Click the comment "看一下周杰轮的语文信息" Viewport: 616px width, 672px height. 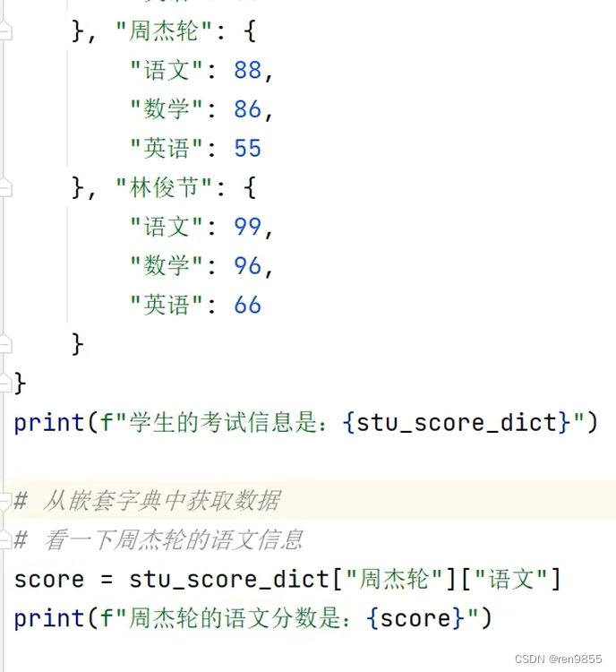(x=174, y=539)
